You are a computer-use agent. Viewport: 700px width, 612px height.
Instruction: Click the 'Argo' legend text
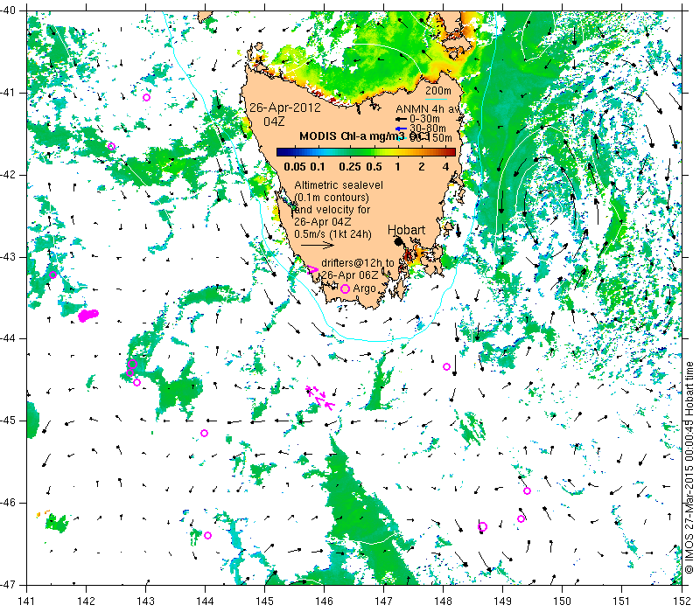coord(364,289)
